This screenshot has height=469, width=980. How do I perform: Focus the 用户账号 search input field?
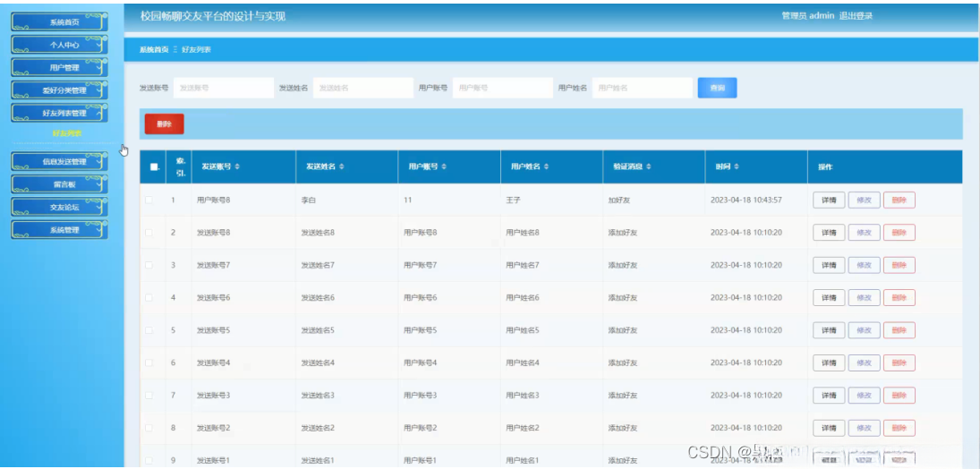click(503, 89)
